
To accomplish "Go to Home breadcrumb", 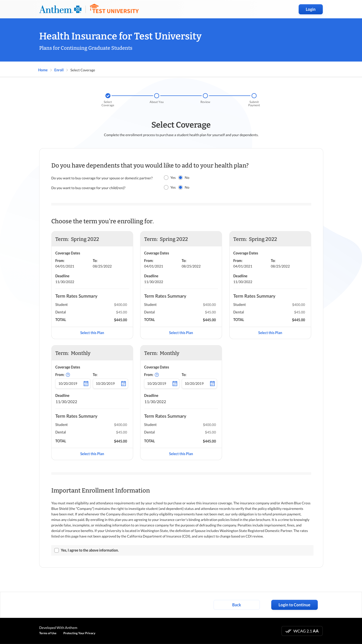I will 43,70.
